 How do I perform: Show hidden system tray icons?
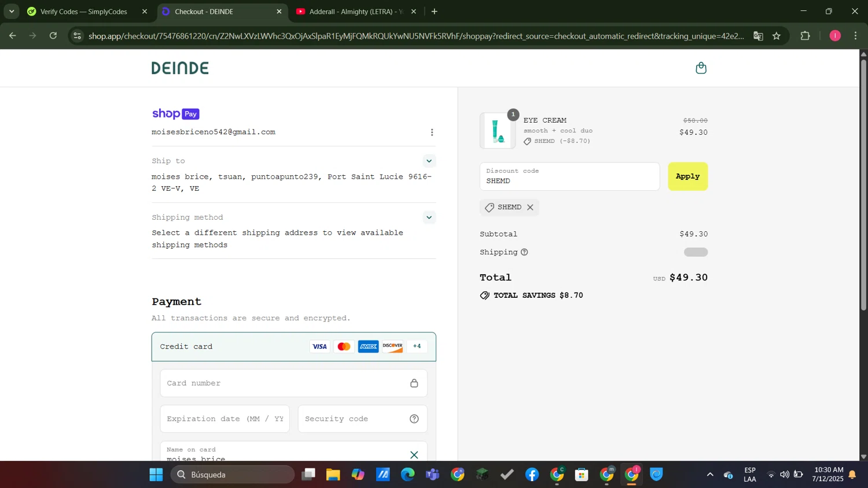pos(710,475)
